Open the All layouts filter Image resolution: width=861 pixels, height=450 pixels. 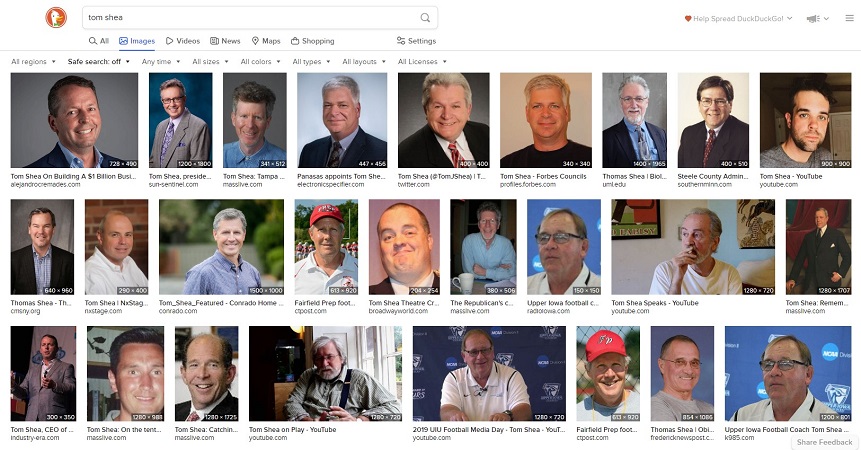tap(364, 61)
